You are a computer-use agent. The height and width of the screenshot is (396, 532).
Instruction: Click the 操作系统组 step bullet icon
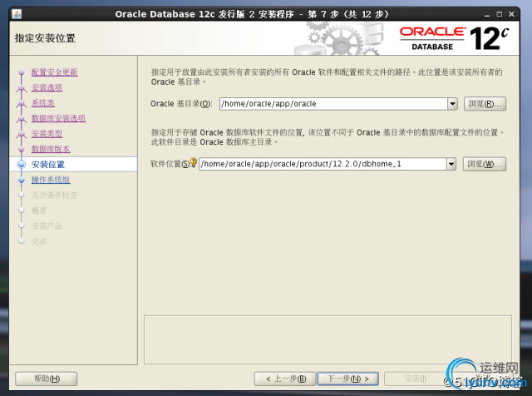22,180
